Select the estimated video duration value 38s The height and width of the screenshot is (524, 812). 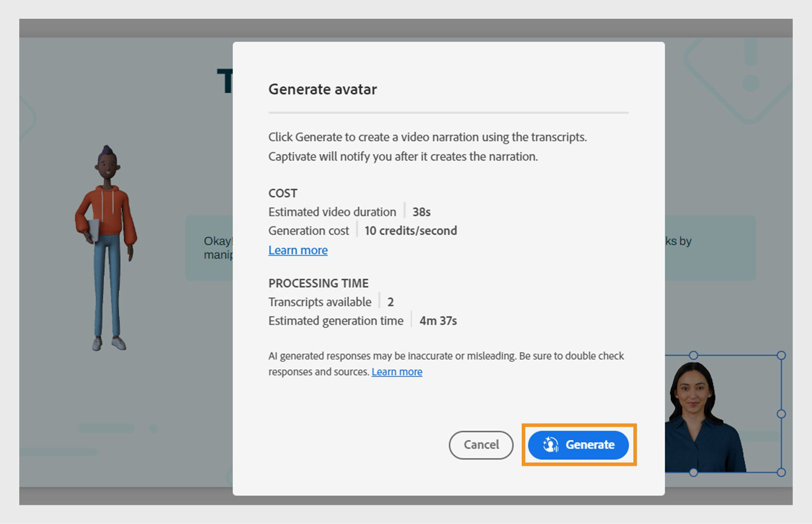pyautogui.click(x=423, y=212)
